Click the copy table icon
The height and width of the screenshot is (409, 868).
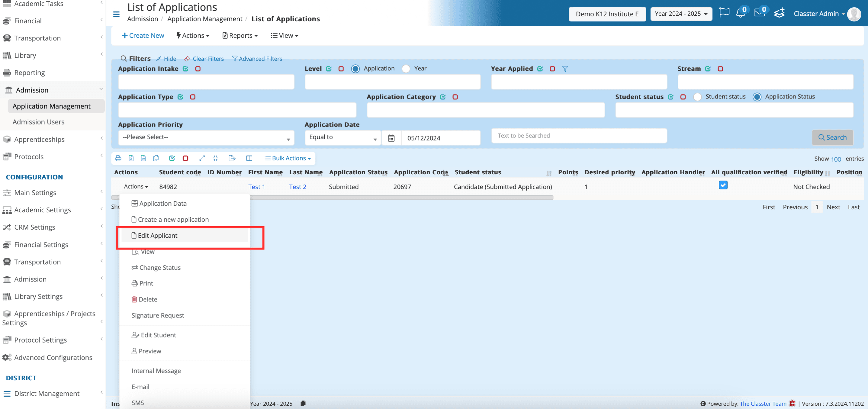coord(156,158)
